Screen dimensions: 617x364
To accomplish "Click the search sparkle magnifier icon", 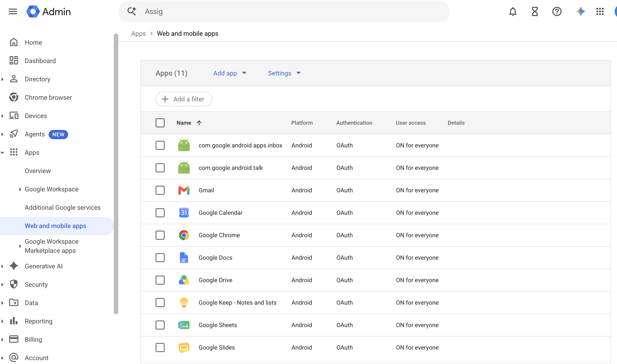I will tap(132, 11).
